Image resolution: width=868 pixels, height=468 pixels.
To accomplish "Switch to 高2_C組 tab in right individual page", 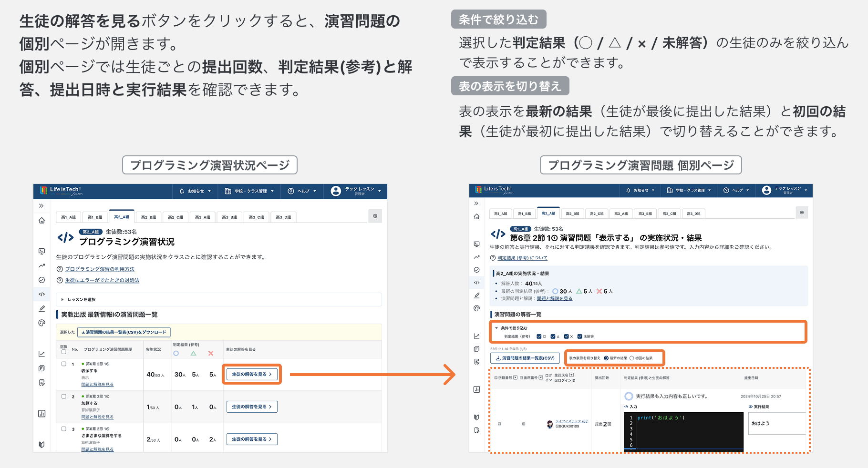I will pyautogui.click(x=597, y=214).
